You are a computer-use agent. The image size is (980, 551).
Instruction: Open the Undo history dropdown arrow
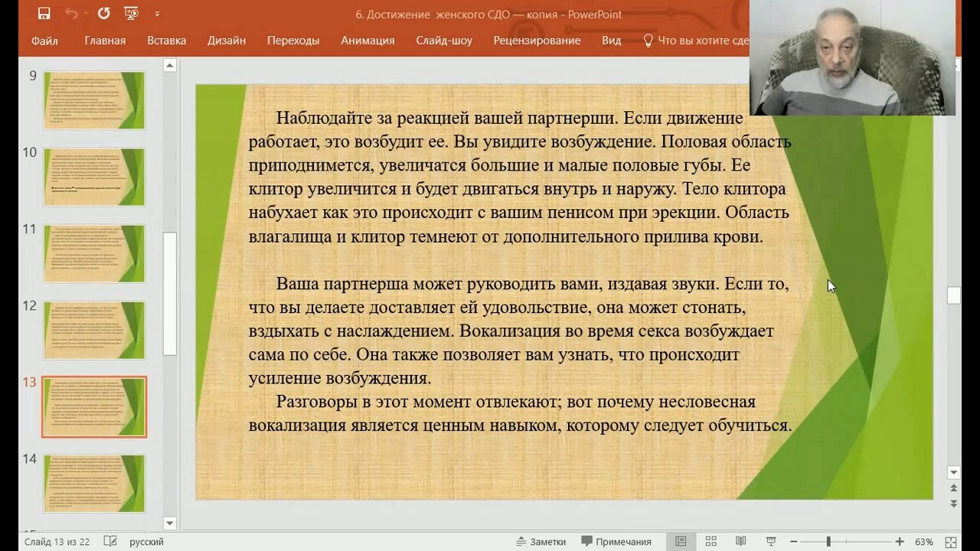coord(84,14)
